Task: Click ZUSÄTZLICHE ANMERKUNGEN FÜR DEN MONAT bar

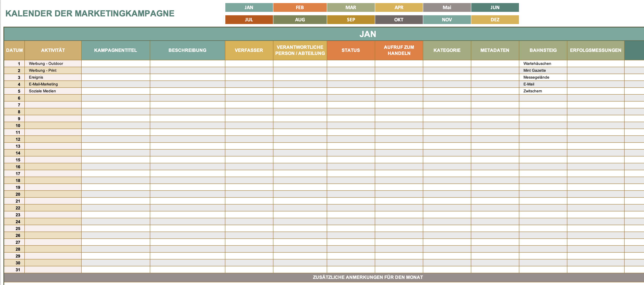Action: click(x=324, y=278)
